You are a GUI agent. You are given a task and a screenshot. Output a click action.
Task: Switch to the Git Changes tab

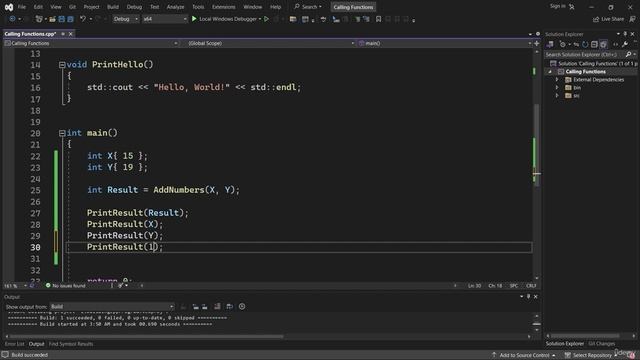pyautogui.click(x=602, y=344)
